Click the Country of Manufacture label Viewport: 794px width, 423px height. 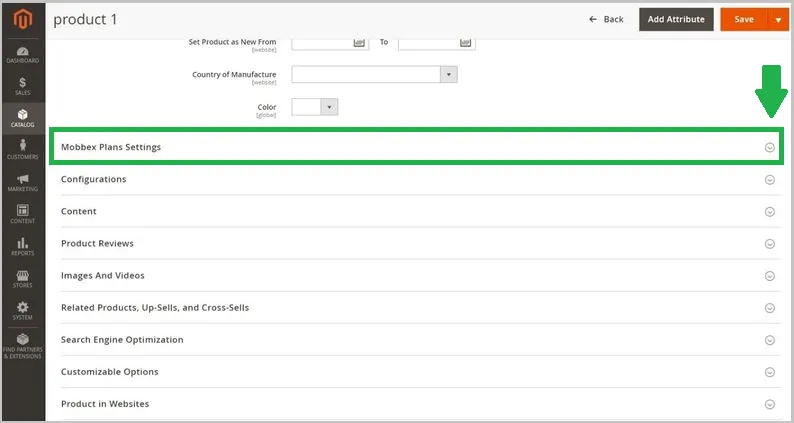pos(234,74)
